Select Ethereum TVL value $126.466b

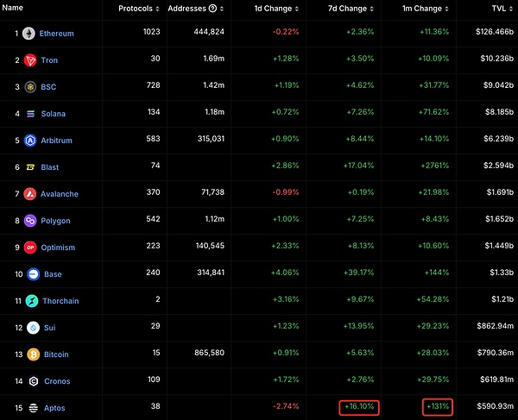point(495,32)
